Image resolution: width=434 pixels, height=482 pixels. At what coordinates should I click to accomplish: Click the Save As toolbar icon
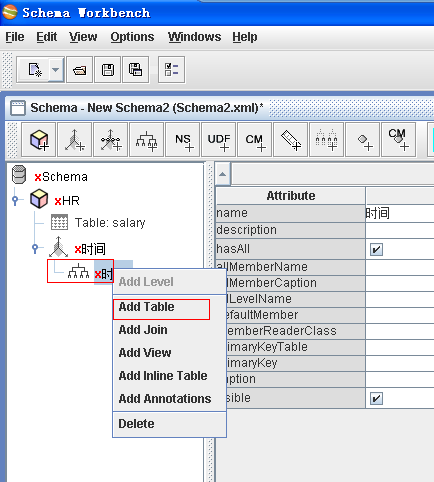pyautogui.click(x=135, y=70)
